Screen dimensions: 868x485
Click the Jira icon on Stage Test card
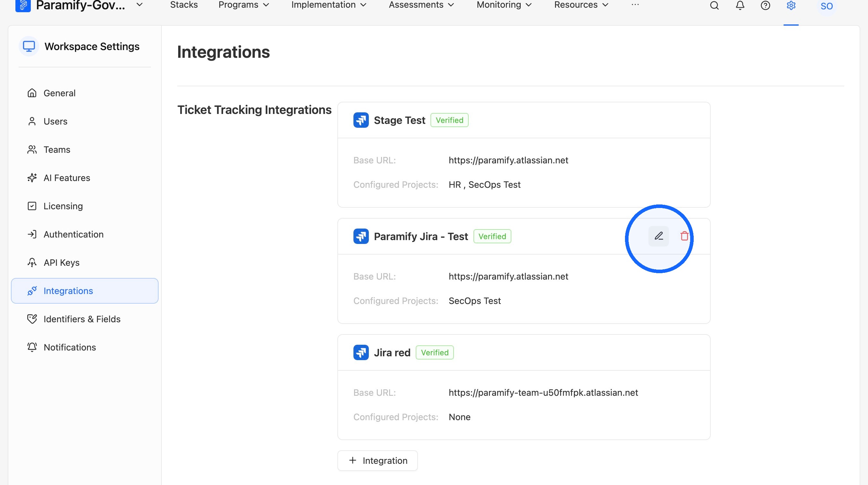(361, 120)
